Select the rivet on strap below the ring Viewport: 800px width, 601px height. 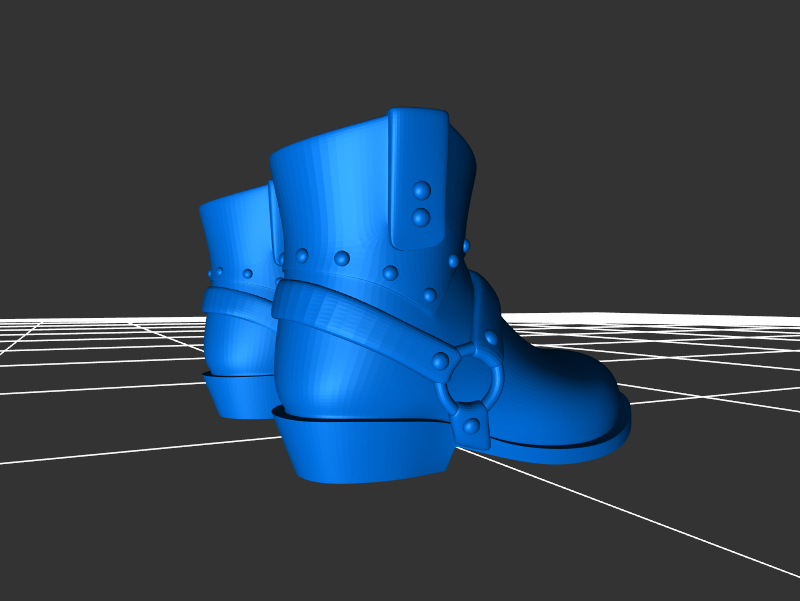472,427
